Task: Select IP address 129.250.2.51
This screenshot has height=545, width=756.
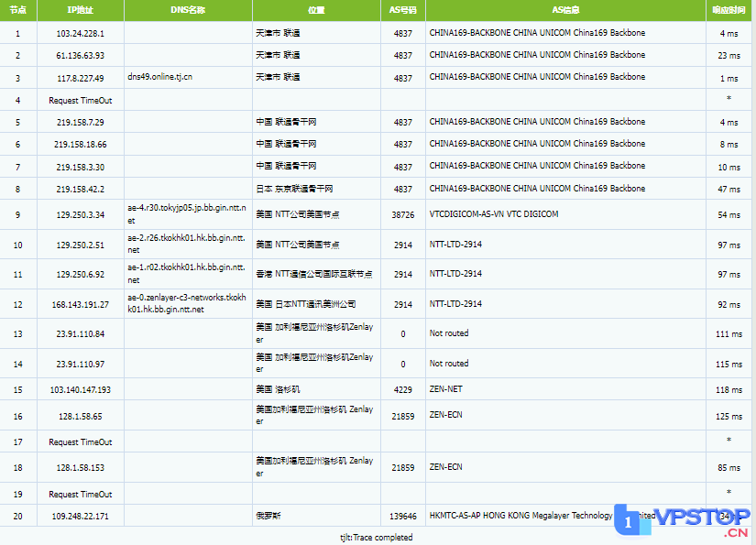Action: click(x=81, y=245)
